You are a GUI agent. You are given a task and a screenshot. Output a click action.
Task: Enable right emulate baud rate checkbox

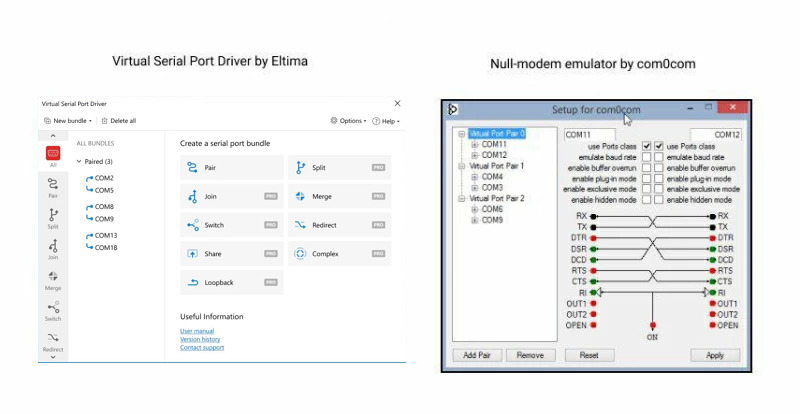click(x=659, y=157)
